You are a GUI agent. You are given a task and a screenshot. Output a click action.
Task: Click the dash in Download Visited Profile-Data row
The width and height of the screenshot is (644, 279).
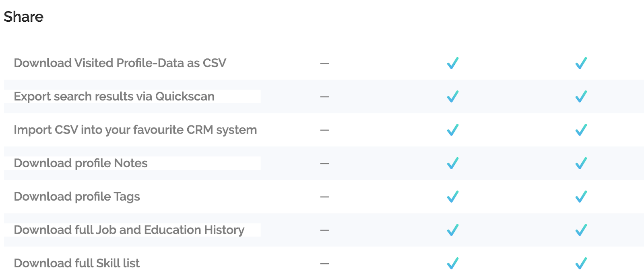click(324, 63)
